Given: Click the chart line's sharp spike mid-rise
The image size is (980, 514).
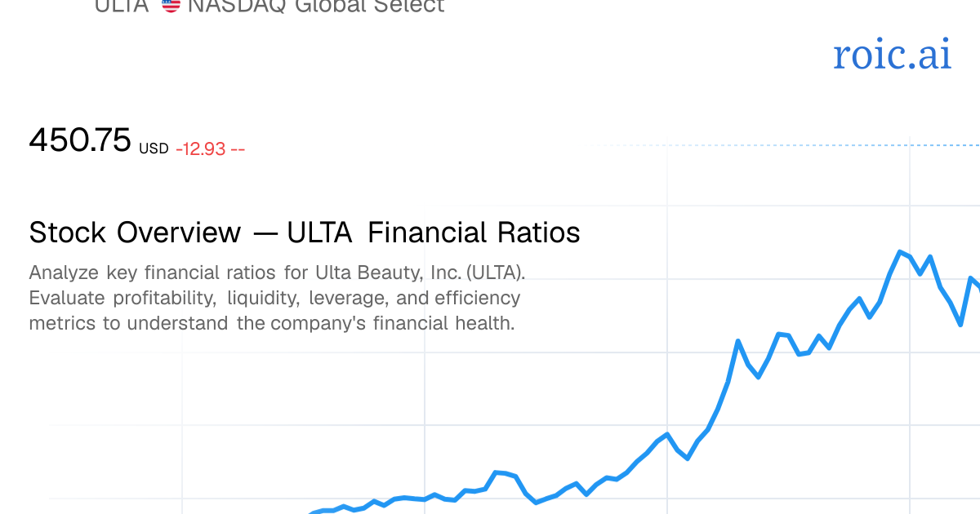Looking at the screenshot, I should click(x=738, y=341).
